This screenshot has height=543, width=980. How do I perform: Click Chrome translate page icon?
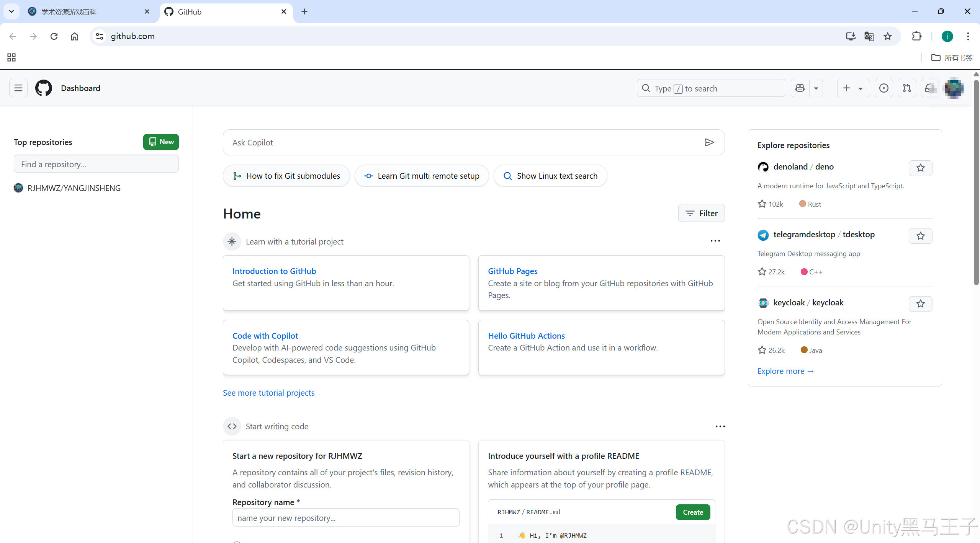869,36
